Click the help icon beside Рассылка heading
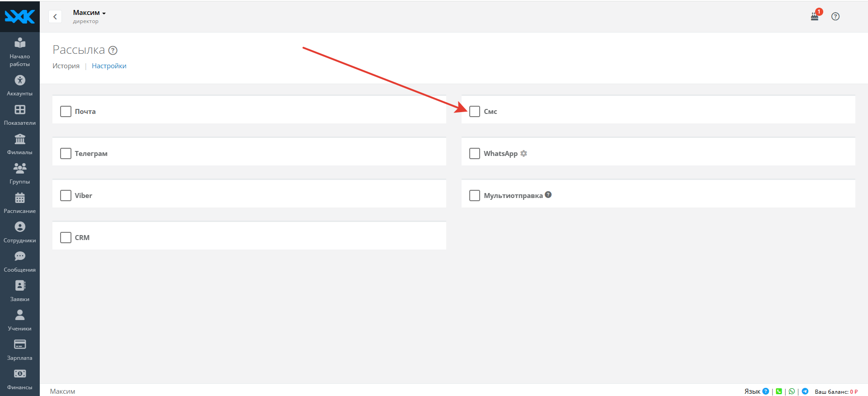 113,50
